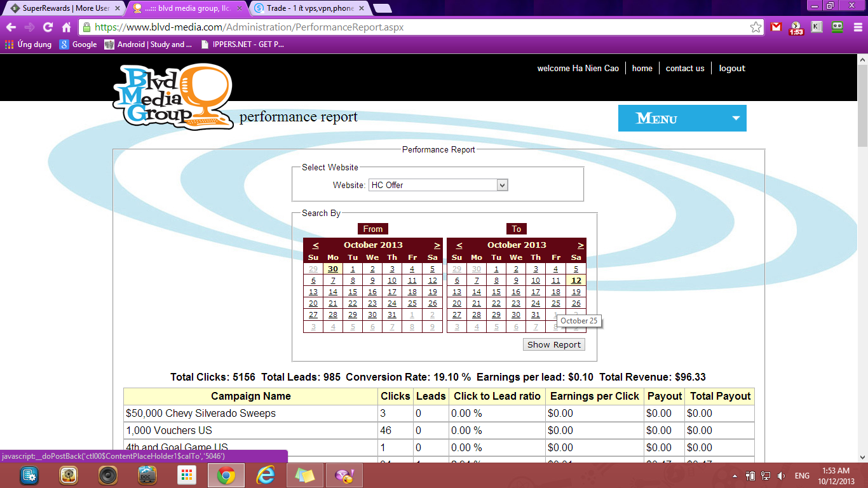
Task: Click the browser forward arrow
Action: click(29, 27)
